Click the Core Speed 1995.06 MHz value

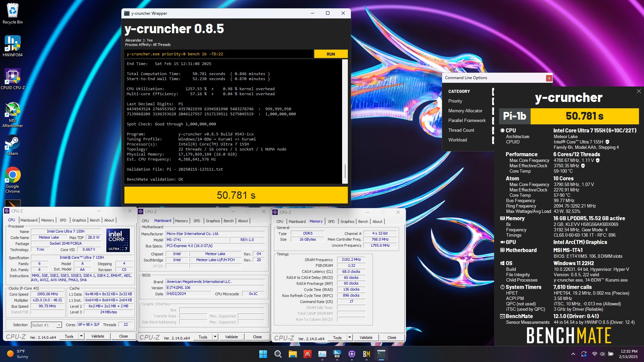[47, 294]
